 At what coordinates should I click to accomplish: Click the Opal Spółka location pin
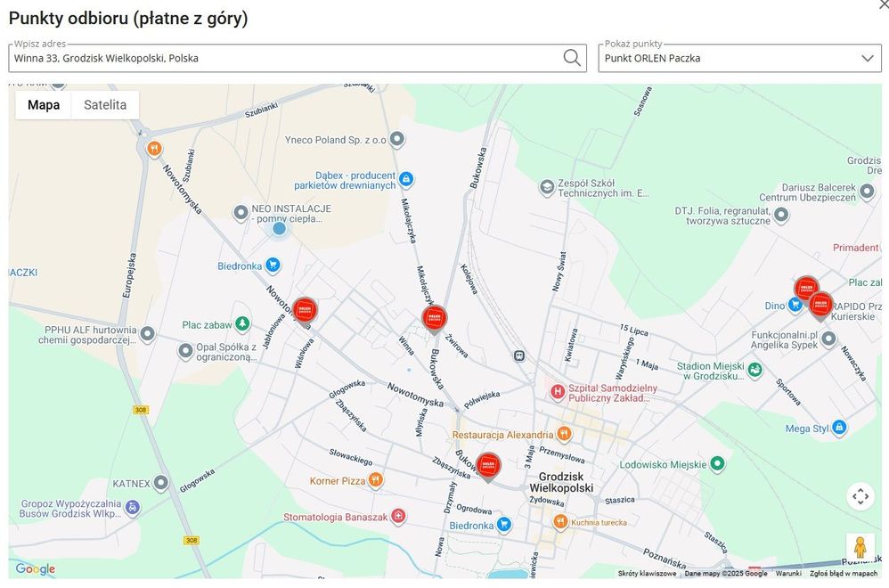click(185, 351)
